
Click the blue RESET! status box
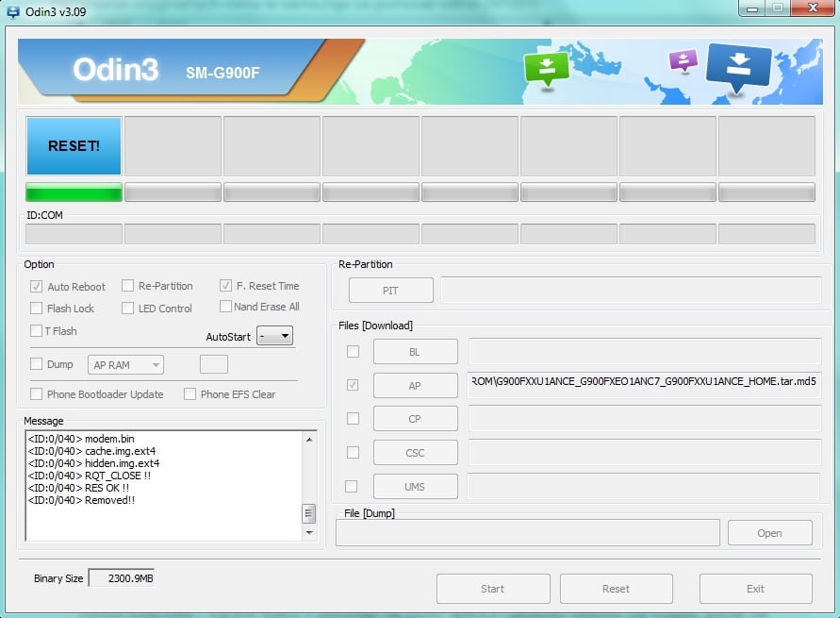click(74, 146)
